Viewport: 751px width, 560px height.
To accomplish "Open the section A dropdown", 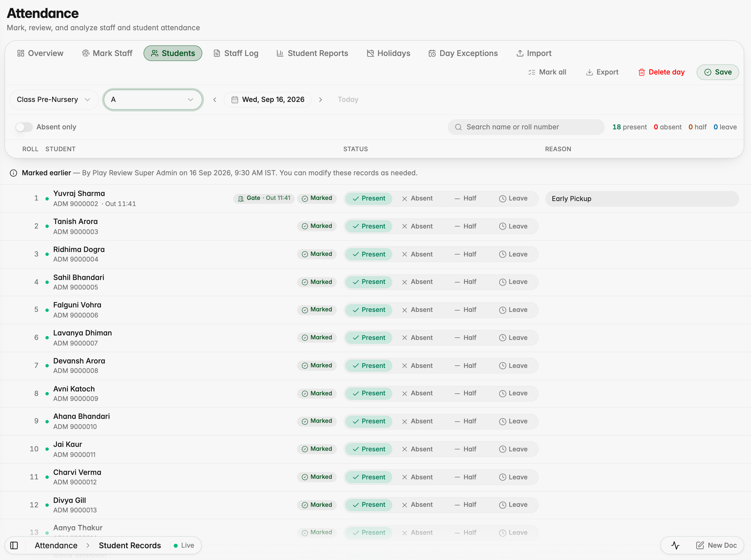I will tap(153, 100).
